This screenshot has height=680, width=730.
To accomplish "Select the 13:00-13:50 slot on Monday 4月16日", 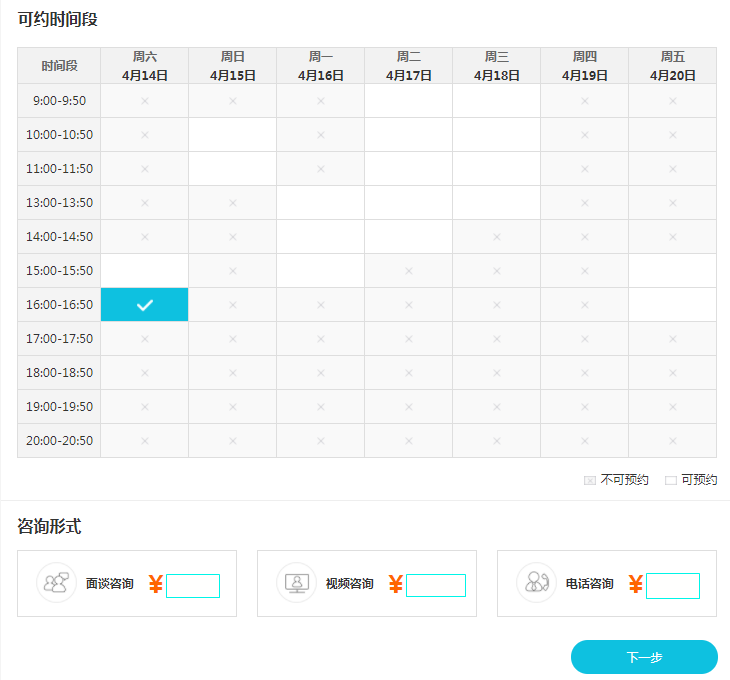I will pos(320,203).
